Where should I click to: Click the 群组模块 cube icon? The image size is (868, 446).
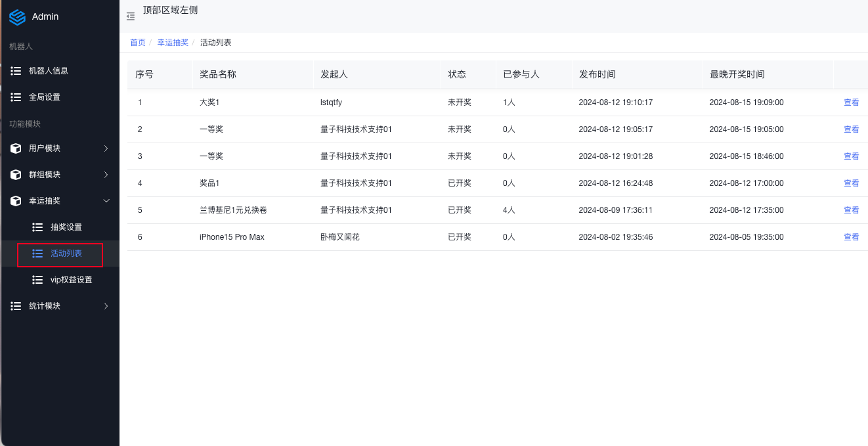[x=16, y=175]
